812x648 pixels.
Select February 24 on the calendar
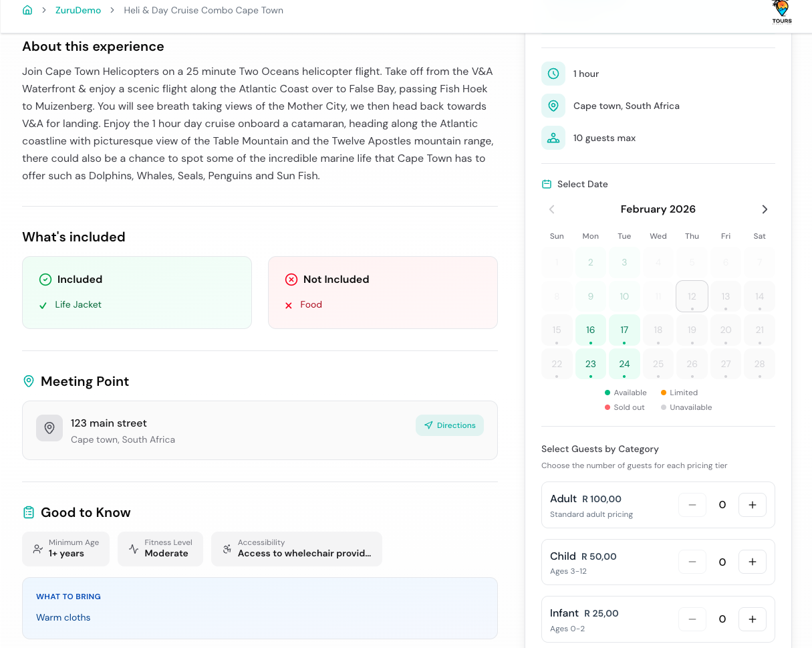point(624,363)
